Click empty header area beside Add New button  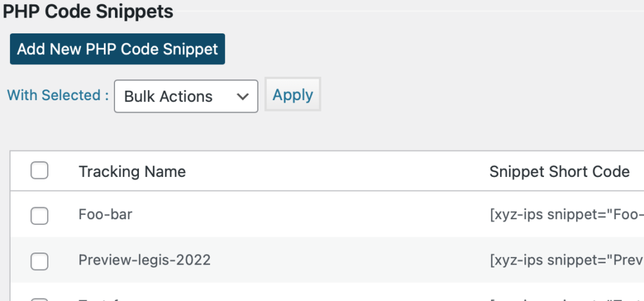click(x=431, y=49)
